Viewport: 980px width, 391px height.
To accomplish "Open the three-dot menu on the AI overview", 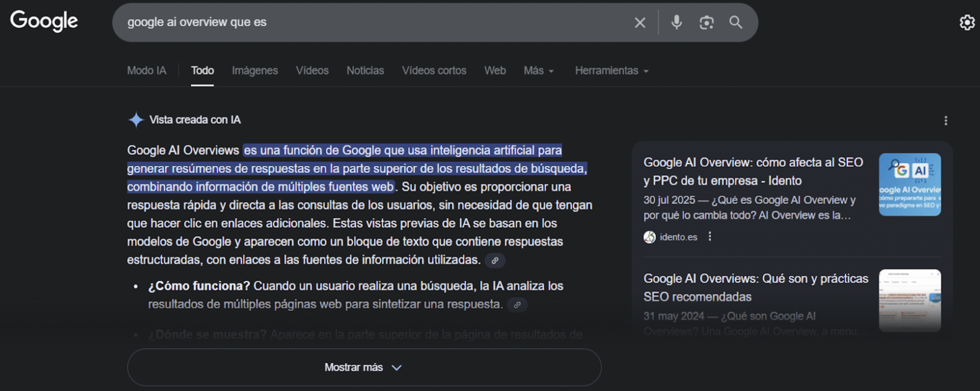I will pos(947,120).
